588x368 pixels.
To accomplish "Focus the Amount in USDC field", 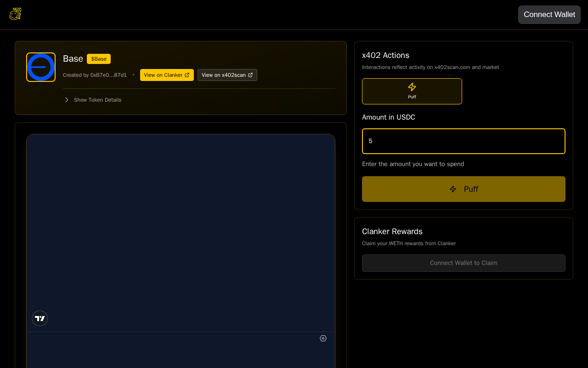I will tap(464, 141).
